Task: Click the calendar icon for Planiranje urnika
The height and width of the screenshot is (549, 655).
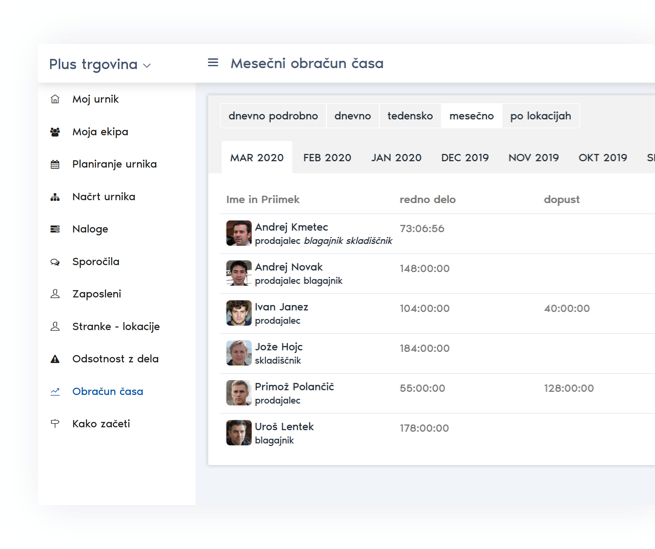Action: coord(55,165)
